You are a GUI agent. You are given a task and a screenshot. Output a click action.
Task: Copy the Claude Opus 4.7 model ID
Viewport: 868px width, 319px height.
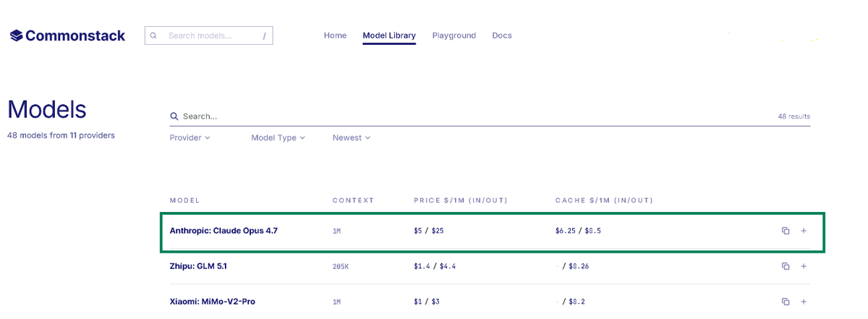pyautogui.click(x=786, y=231)
